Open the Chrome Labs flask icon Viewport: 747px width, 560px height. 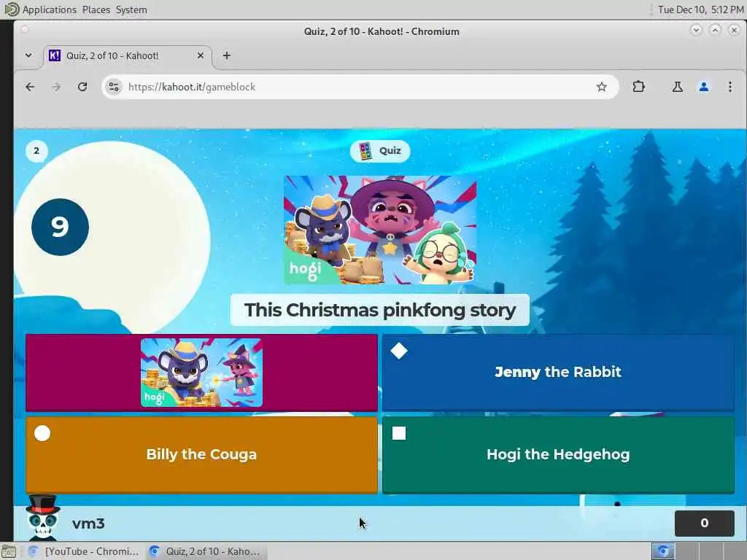click(x=678, y=87)
